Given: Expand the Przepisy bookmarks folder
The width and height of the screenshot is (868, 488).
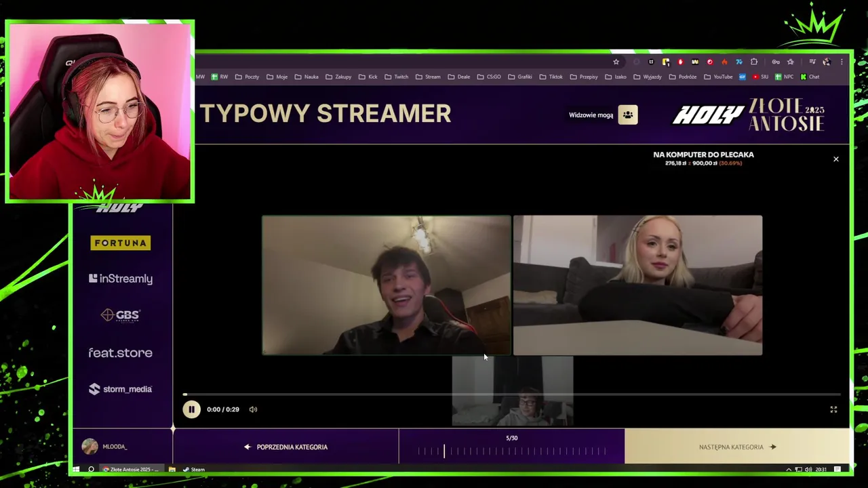Looking at the screenshot, I should pyautogui.click(x=584, y=77).
